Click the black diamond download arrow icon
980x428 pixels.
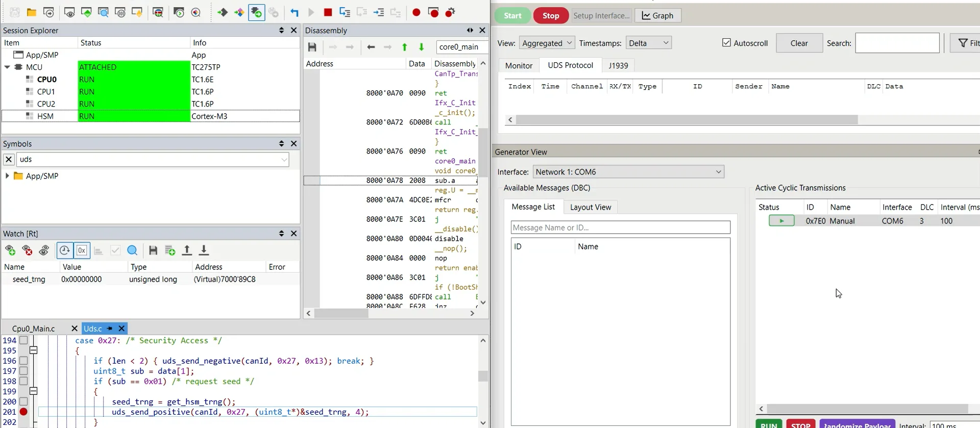click(x=223, y=12)
